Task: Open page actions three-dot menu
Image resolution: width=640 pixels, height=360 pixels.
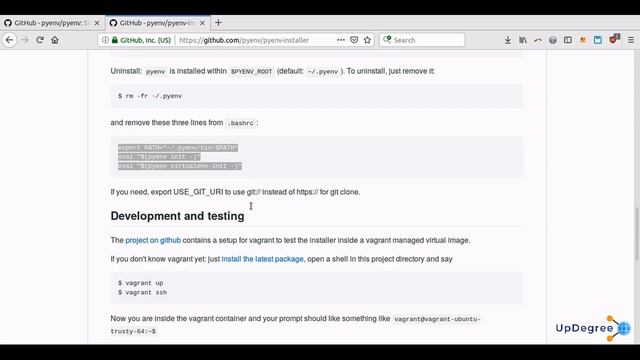Action: (x=341, y=40)
